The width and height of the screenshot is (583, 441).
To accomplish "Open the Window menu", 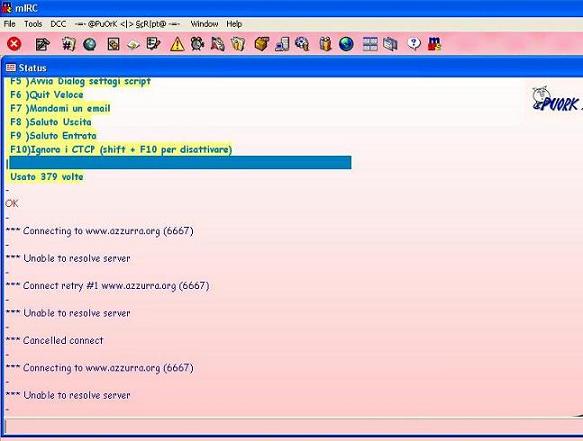I will pos(204,24).
